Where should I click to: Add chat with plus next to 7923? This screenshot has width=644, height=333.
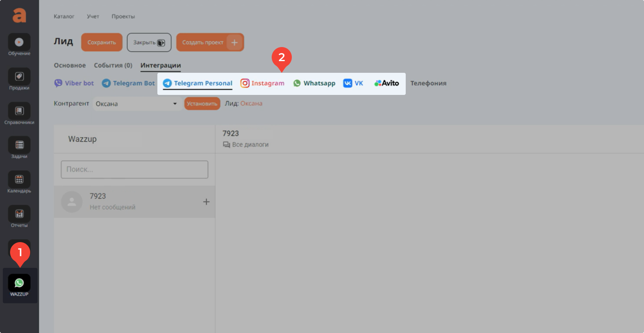click(206, 202)
